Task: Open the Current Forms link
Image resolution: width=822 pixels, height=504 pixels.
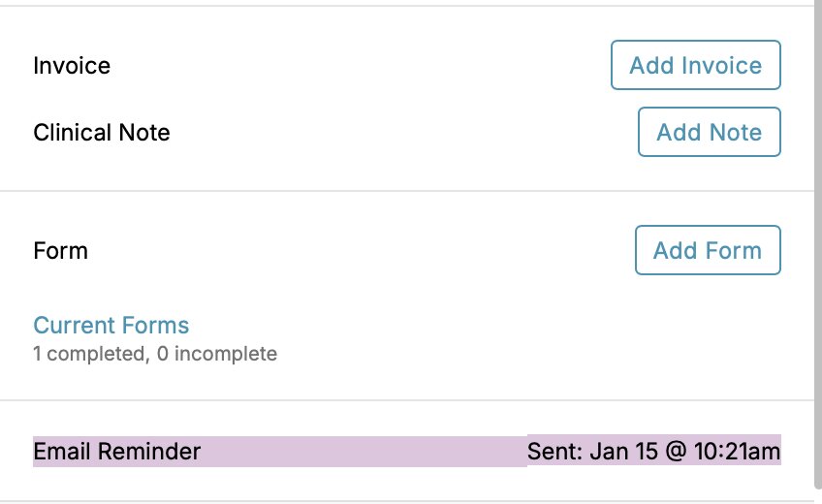Action: click(111, 326)
